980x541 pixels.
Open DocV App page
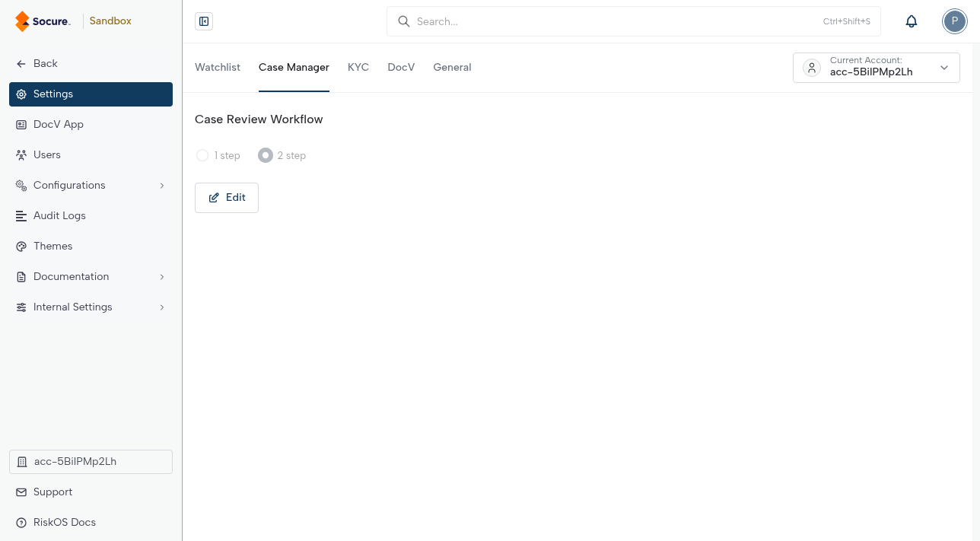point(91,125)
